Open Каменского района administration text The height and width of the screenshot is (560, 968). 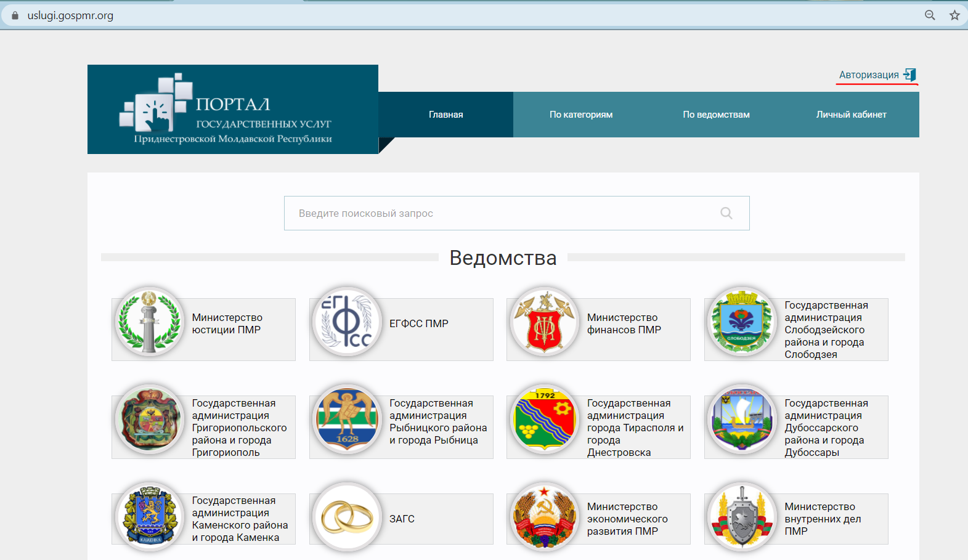(x=240, y=519)
